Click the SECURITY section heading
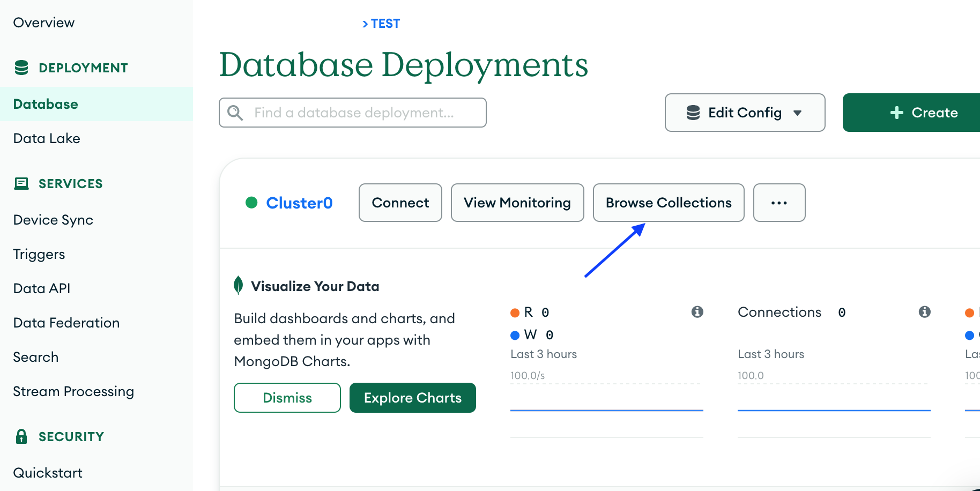This screenshot has height=491, width=980. pos(71,437)
